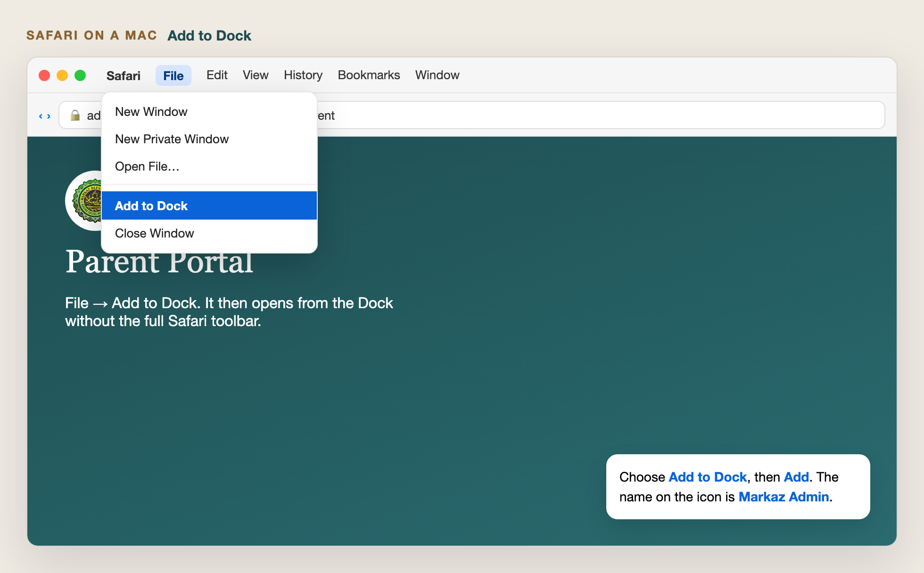Select Open File… in the menu
This screenshot has height=573, width=924.
[x=209, y=166]
